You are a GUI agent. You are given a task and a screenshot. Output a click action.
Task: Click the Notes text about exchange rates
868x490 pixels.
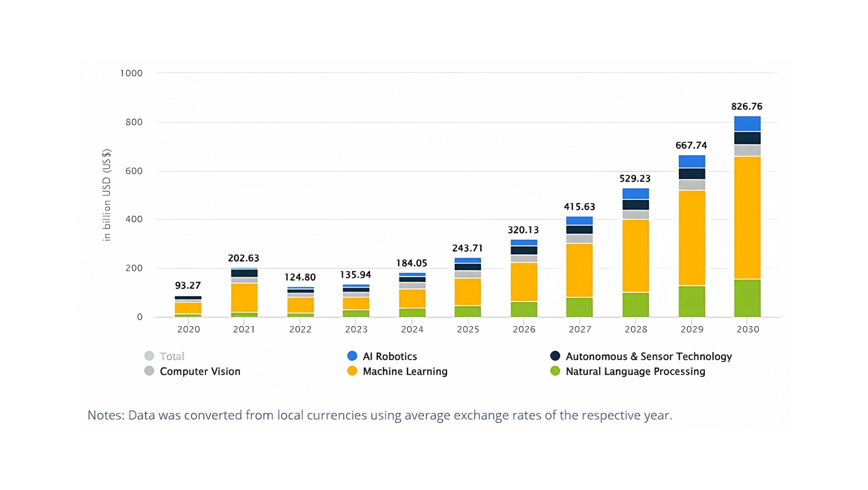pyautogui.click(x=380, y=415)
